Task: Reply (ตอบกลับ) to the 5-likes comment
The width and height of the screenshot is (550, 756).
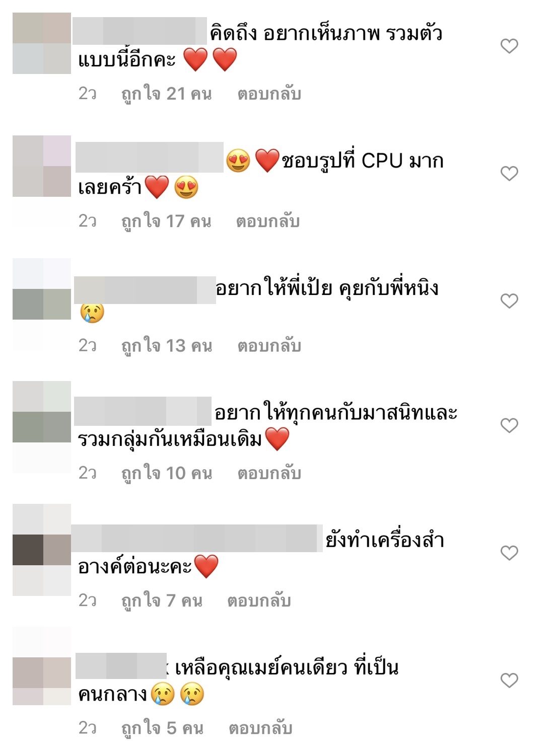Action: click(261, 728)
